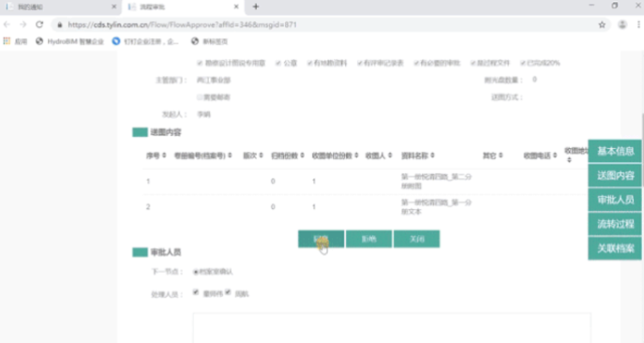Switch to the 流程审批 browser tab
644x343 pixels.
point(183,7)
